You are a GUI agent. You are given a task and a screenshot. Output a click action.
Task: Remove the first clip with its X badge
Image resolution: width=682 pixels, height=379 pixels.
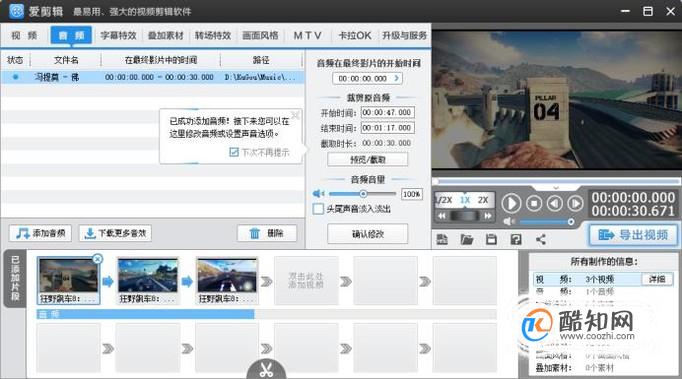[97, 259]
